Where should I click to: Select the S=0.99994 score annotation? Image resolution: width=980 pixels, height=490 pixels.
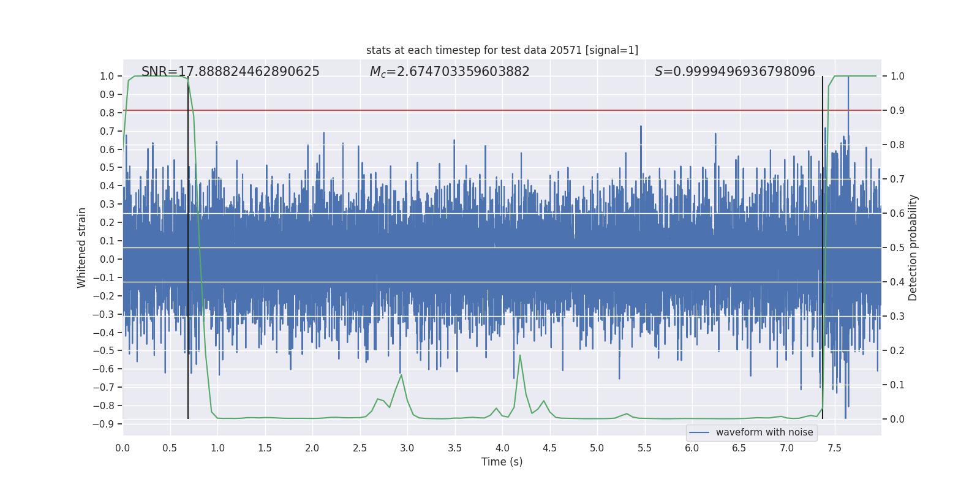tap(734, 72)
